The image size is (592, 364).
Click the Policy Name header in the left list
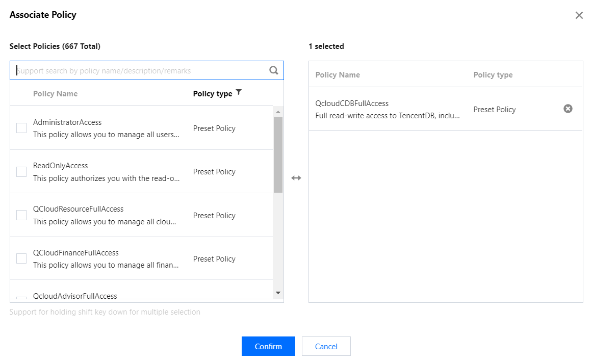[x=55, y=94]
